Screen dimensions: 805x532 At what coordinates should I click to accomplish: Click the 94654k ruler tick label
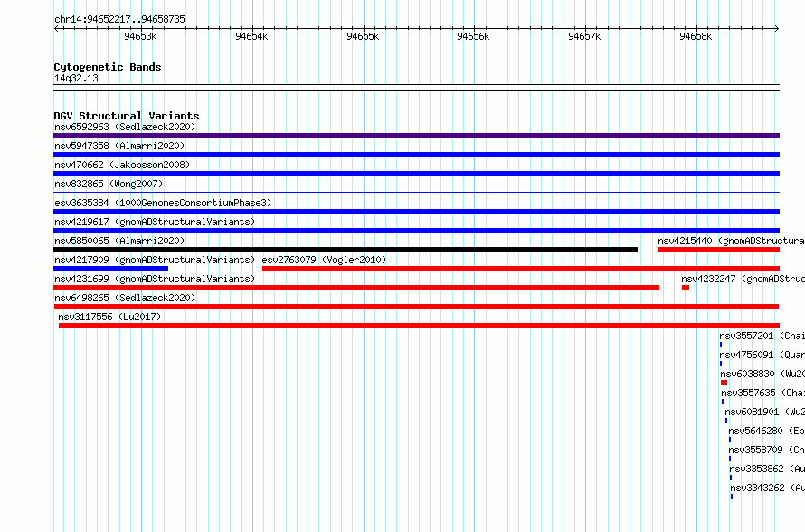coord(251,36)
